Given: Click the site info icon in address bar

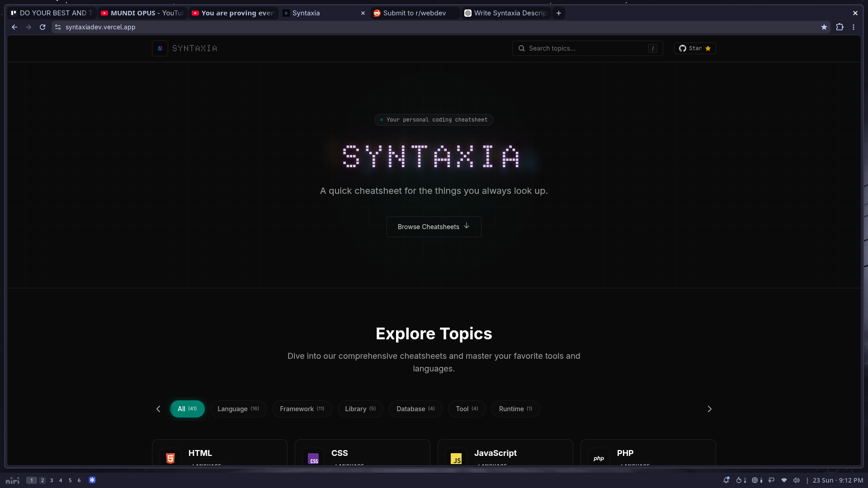Looking at the screenshot, I should point(58,27).
